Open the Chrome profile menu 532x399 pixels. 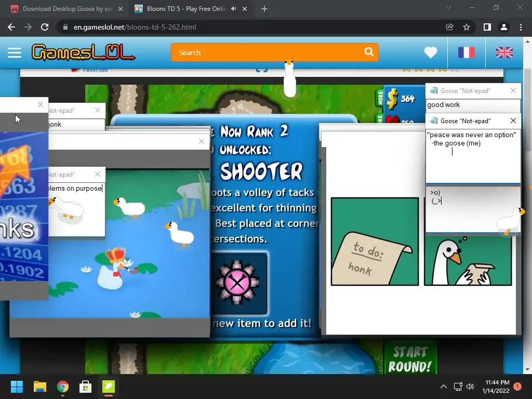504,27
